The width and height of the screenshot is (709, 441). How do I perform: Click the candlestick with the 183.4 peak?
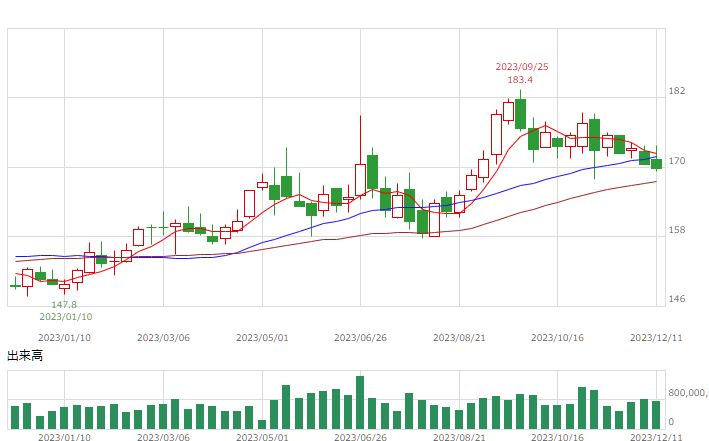[520, 111]
